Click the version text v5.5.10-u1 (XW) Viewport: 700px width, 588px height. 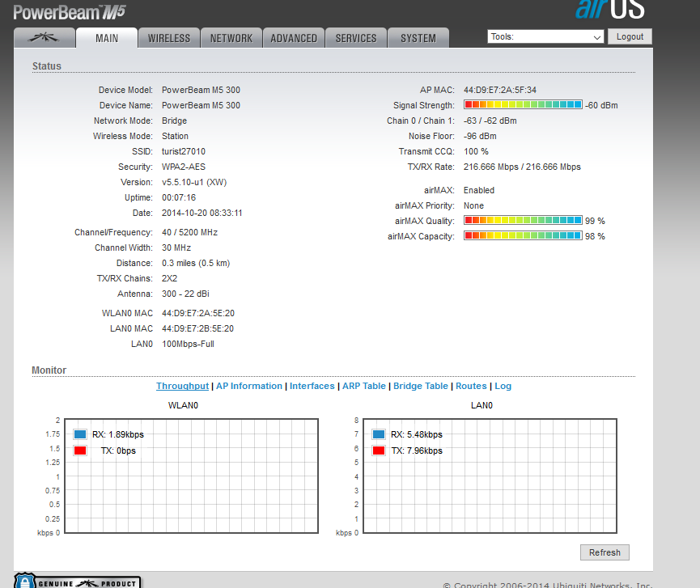[x=194, y=182]
